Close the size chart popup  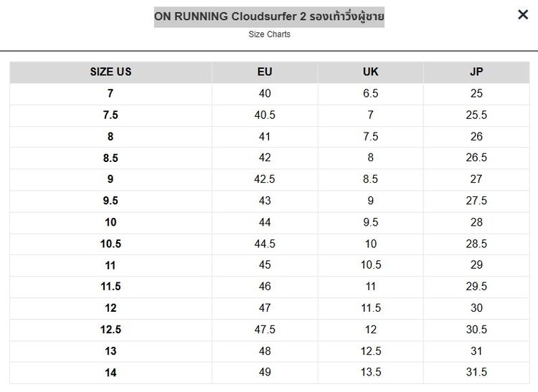point(522,14)
